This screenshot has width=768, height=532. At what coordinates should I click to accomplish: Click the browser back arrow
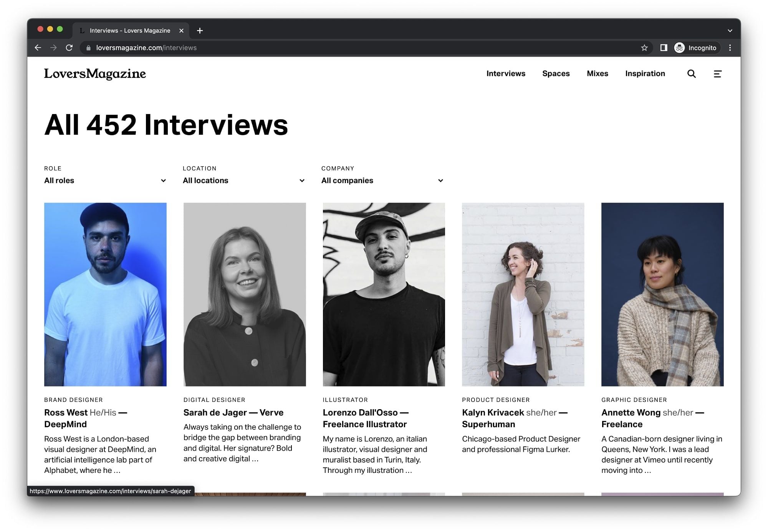coord(38,48)
